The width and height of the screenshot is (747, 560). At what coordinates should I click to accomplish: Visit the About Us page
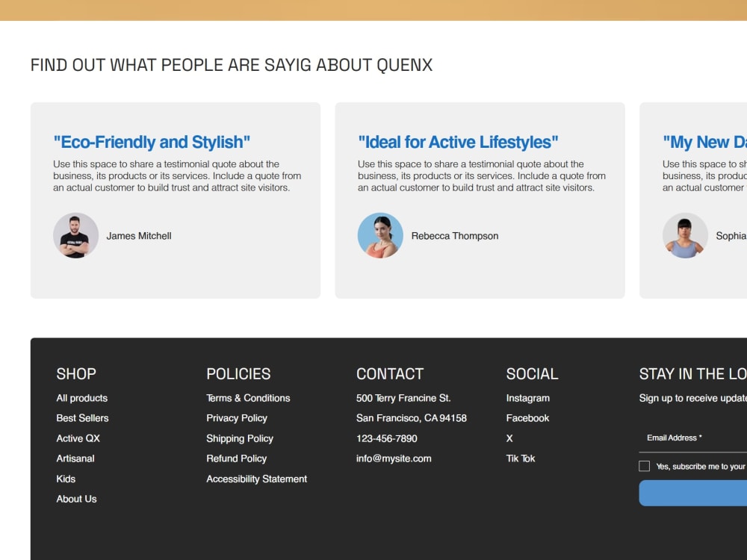click(76, 499)
